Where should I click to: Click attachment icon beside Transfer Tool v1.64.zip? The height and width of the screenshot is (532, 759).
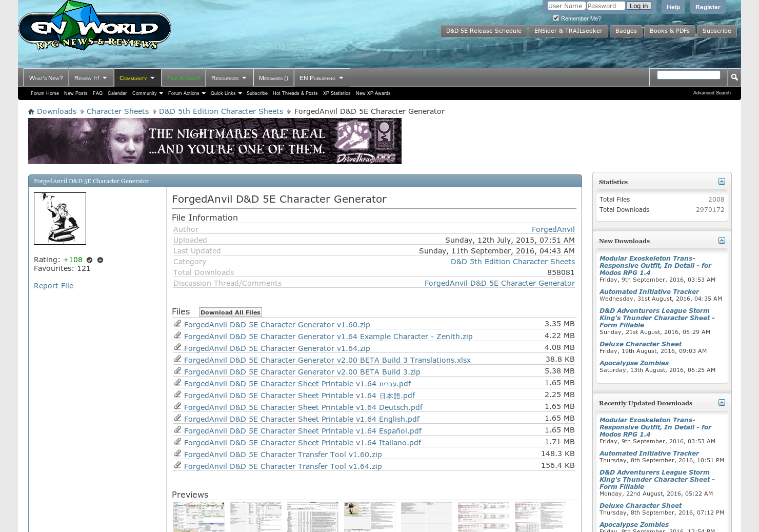pyautogui.click(x=177, y=465)
